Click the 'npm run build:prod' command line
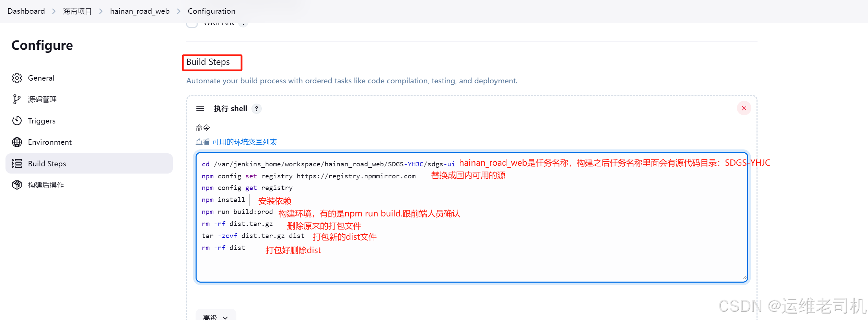Viewport: 868px width, 320px height. [x=237, y=212]
